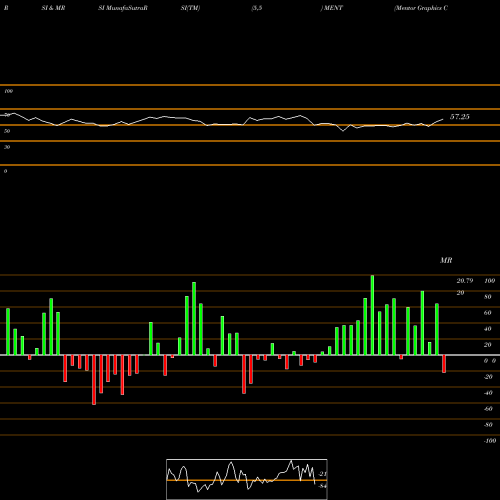Click the 20.79 value in MR panel
Viewport: 500px width, 500px height.
tap(465, 281)
